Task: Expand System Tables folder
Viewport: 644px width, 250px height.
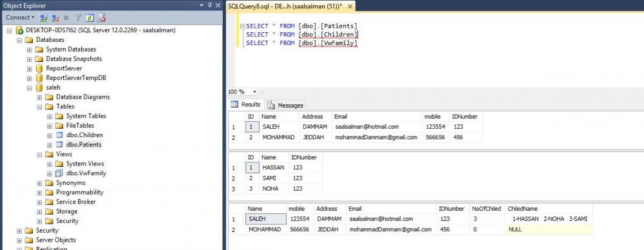Action: point(50,116)
